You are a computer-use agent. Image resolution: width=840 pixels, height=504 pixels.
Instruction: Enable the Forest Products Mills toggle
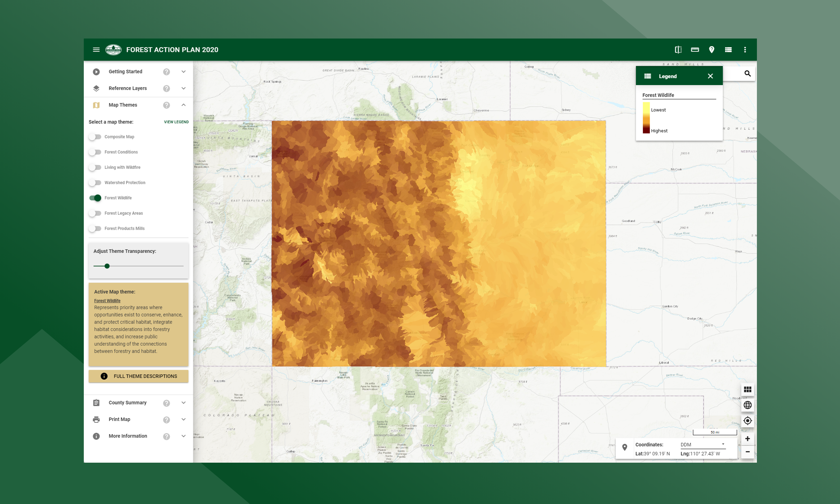(95, 228)
